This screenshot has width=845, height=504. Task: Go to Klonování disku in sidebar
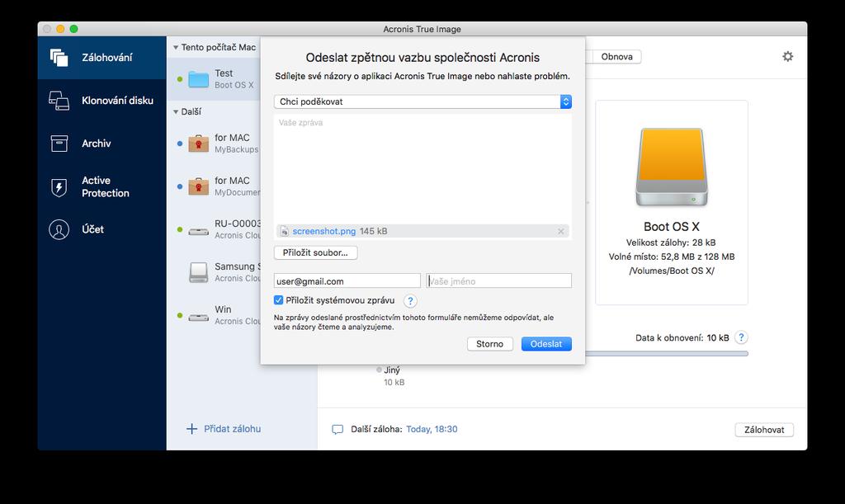(101, 101)
